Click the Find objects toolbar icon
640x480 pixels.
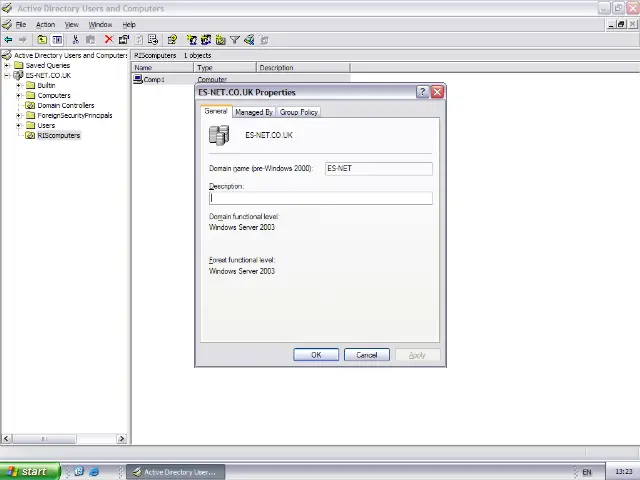coord(249,40)
